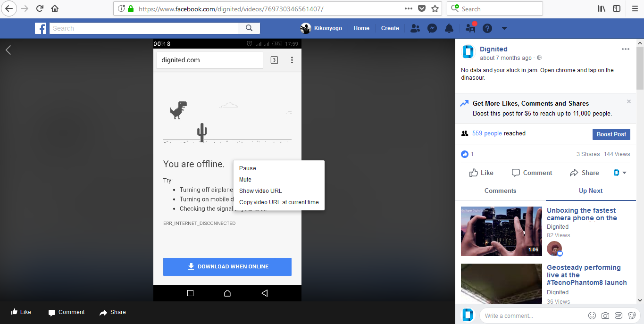This screenshot has width=644, height=324.
Task: Click Share button in the post panel
Action: 584,173
